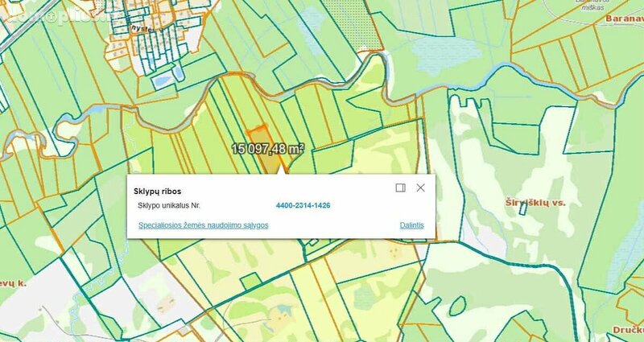Close the Sklypų ribos popup

[420, 187]
